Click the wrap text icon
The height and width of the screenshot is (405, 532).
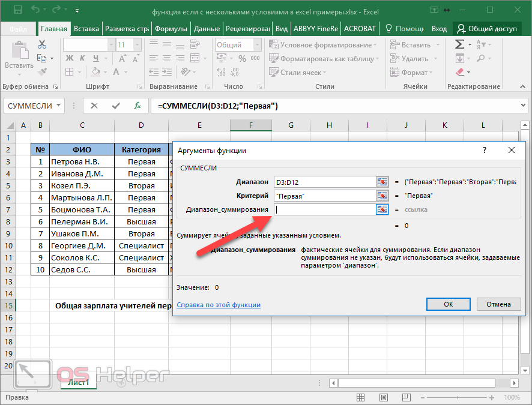(x=195, y=44)
